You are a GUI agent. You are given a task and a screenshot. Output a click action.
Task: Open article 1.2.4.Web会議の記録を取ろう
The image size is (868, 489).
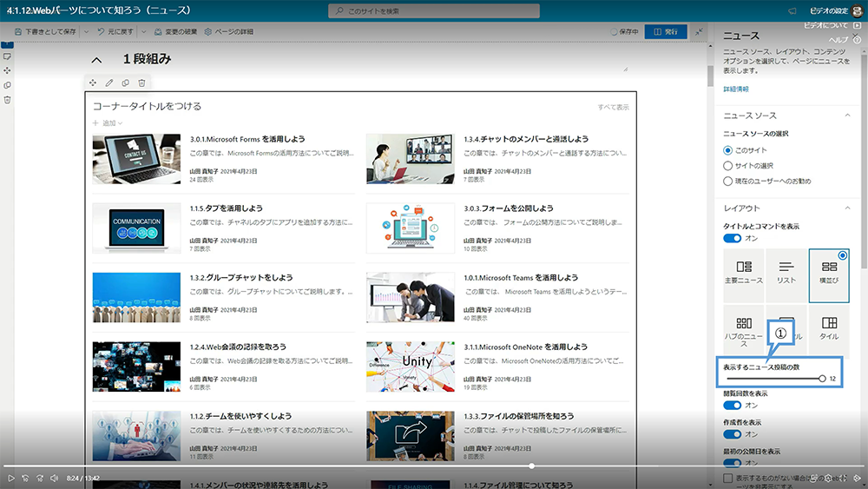coord(238,347)
